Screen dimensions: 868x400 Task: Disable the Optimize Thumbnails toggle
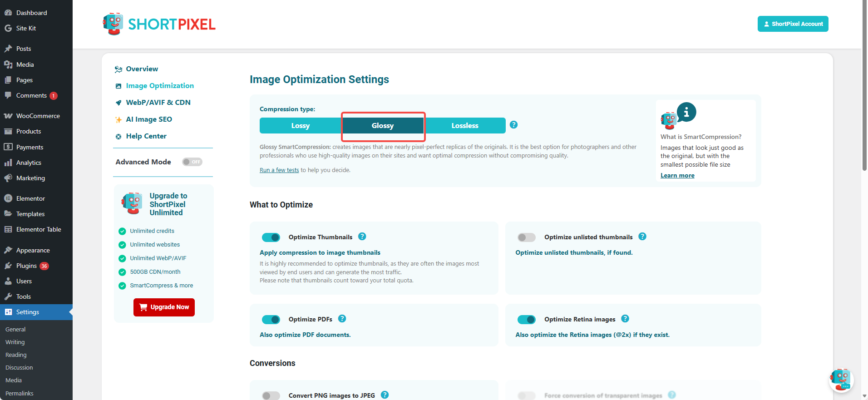click(x=271, y=237)
